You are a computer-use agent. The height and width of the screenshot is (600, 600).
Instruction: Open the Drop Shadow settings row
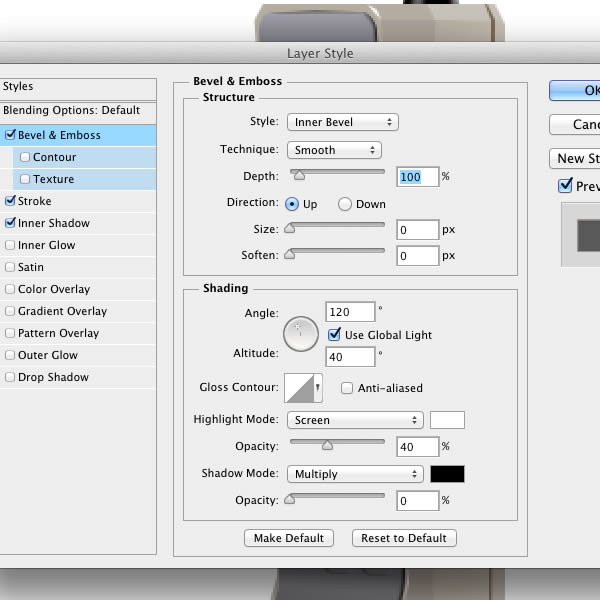(x=78, y=377)
